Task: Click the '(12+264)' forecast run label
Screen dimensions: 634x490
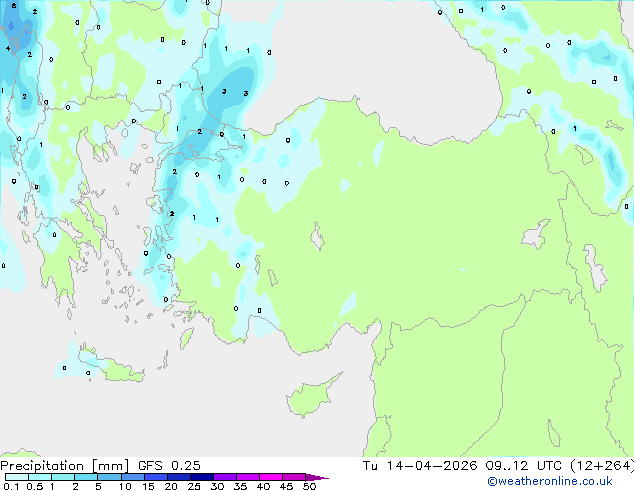Action: click(602, 466)
